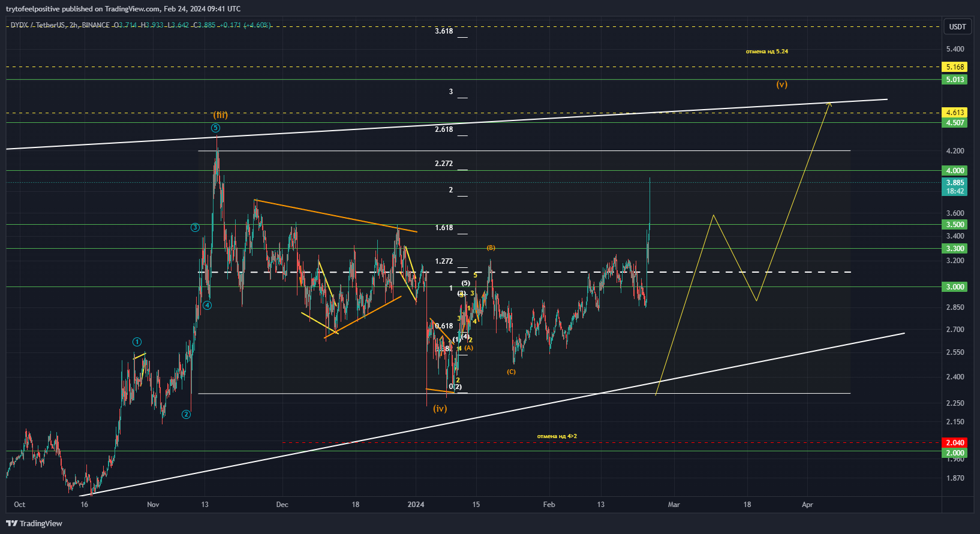Screen dimensions: 980x534
Task: Click the red 2.040 price label
Action: (955, 443)
